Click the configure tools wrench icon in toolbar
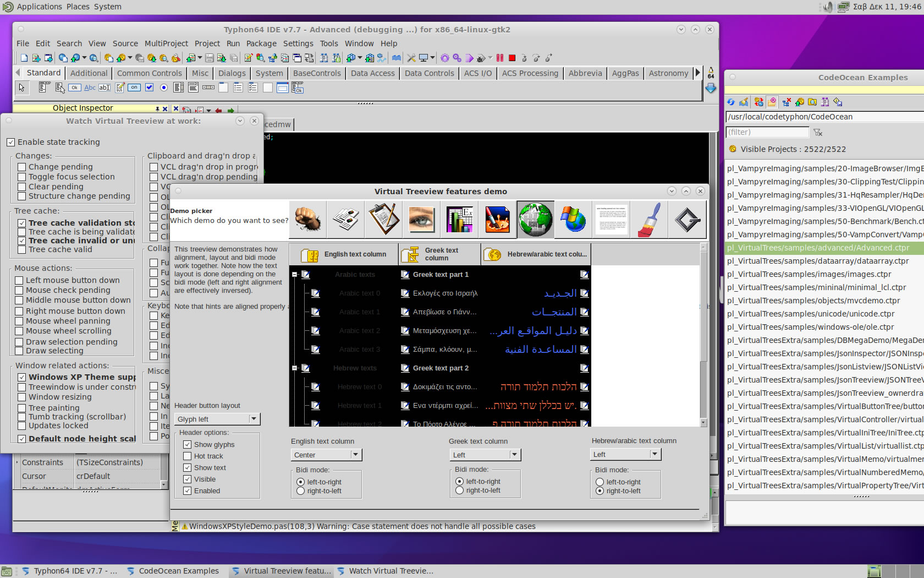Screen dimensions: 924x578 410,58
